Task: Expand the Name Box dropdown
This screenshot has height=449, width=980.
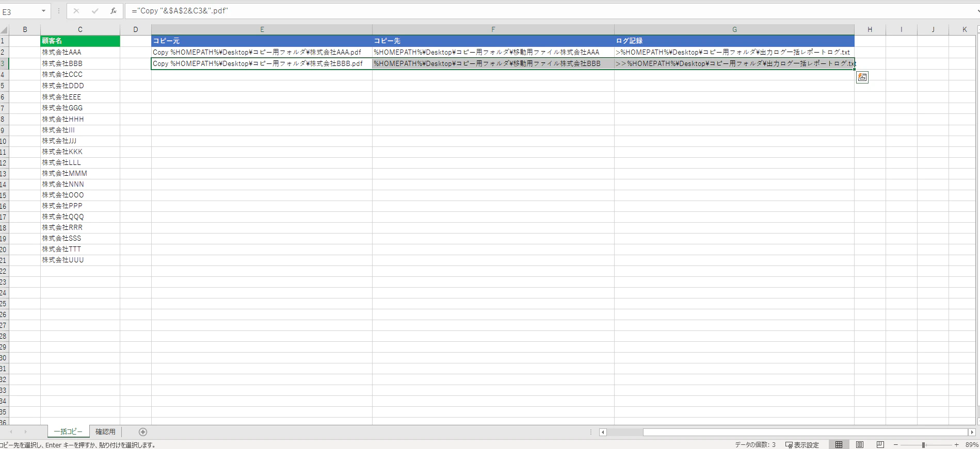Action: point(43,11)
